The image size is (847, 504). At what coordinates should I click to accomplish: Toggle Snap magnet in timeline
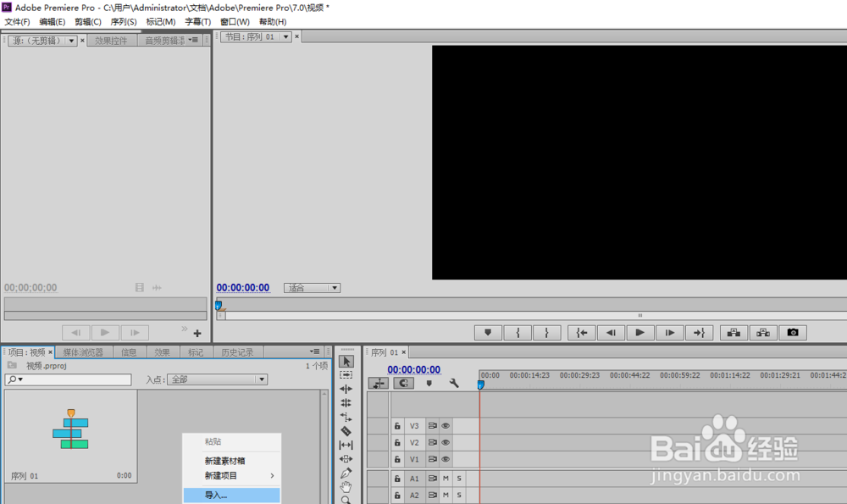[403, 383]
